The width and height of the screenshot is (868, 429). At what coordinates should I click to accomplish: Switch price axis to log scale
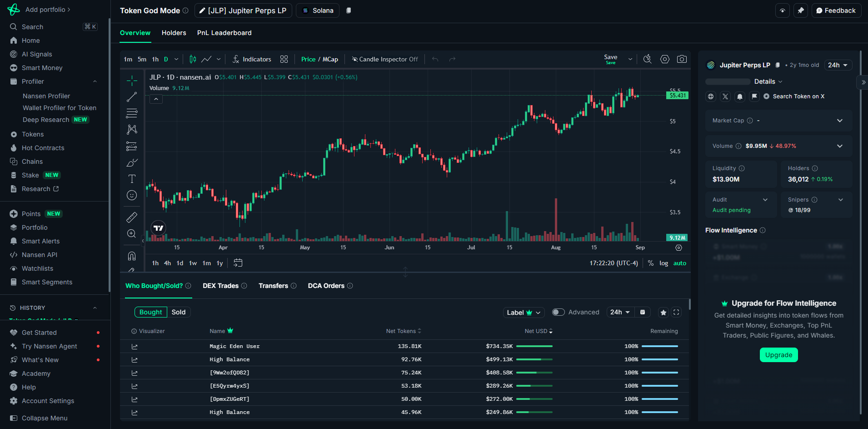664,263
